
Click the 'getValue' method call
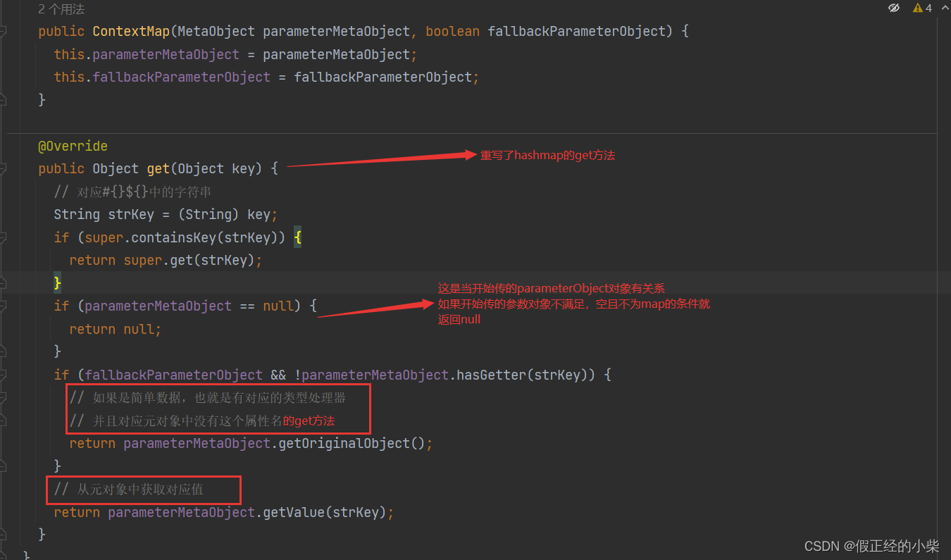[294, 513]
